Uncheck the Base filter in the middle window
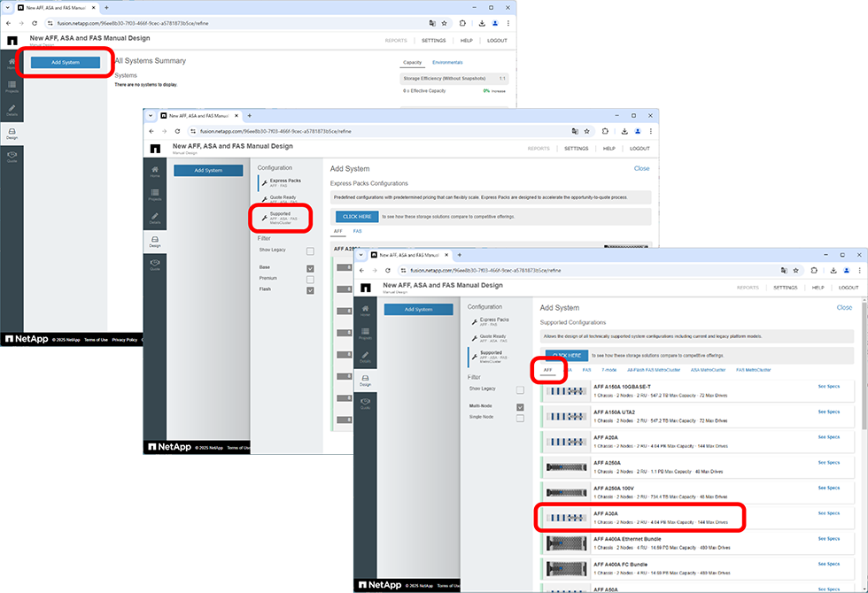This screenshot has height=593, width=868. 310,268
